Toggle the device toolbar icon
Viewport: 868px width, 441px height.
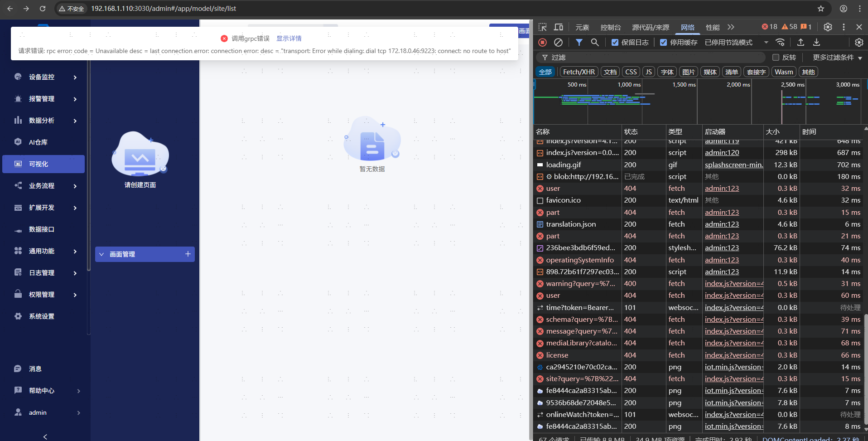point(559,27)
